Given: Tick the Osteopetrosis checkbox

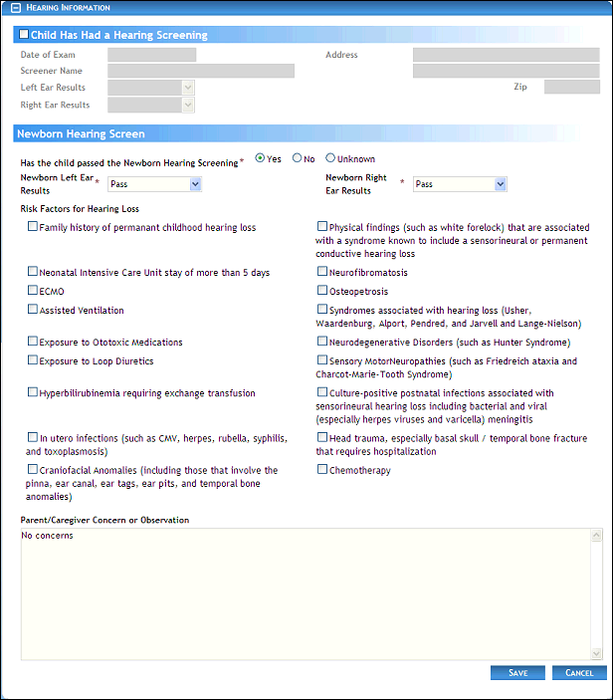Looking at the screenshot, I should 322,291.
